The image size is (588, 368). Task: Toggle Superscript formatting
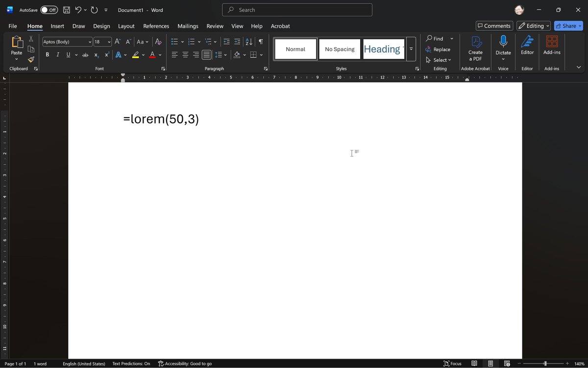[x=107, y=54]
